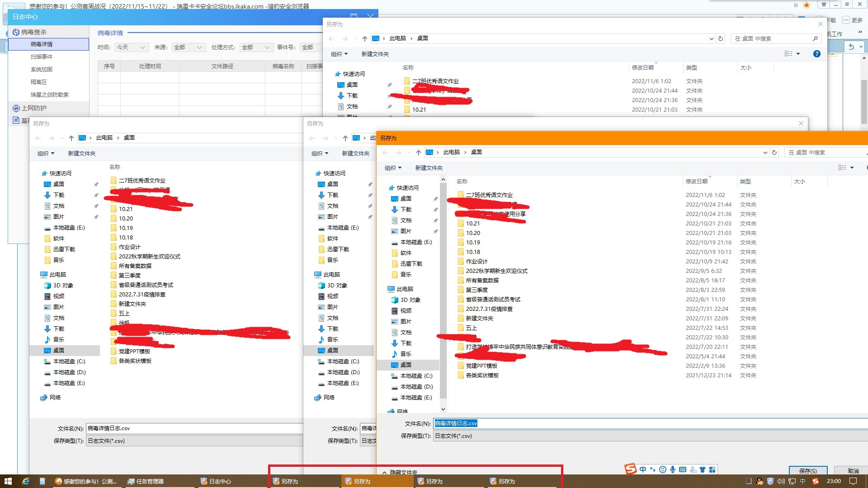
Task: Open the 组织 dropdown in the orange dialog
Action: click(x=393, y=168)
